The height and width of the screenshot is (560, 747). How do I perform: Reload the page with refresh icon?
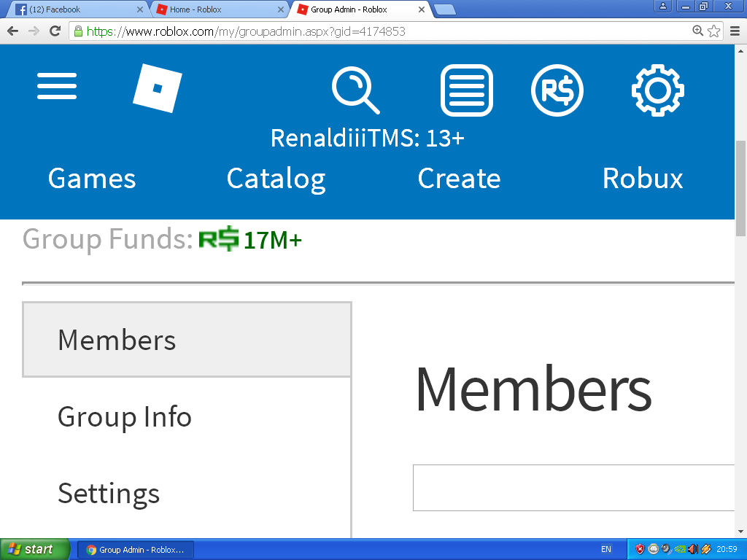click(55, 31)
